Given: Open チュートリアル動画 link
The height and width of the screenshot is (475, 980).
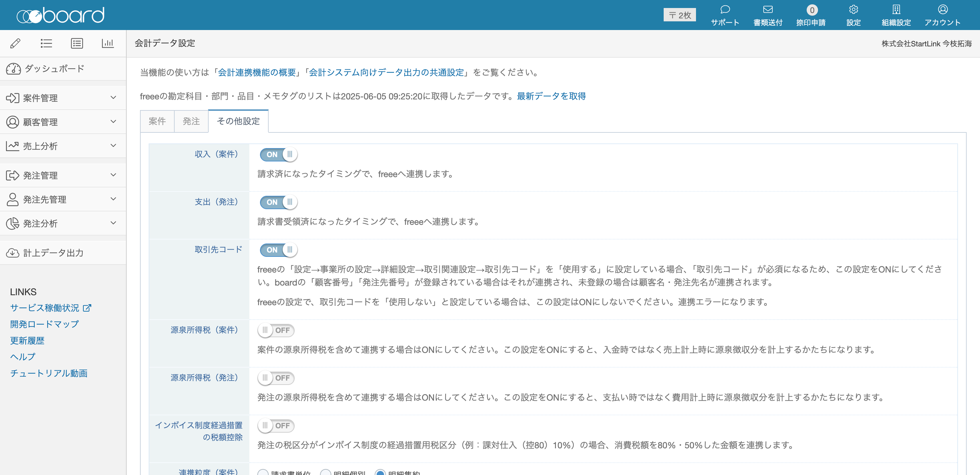Looking at the screenshot, I should click(x=49, y=373).
